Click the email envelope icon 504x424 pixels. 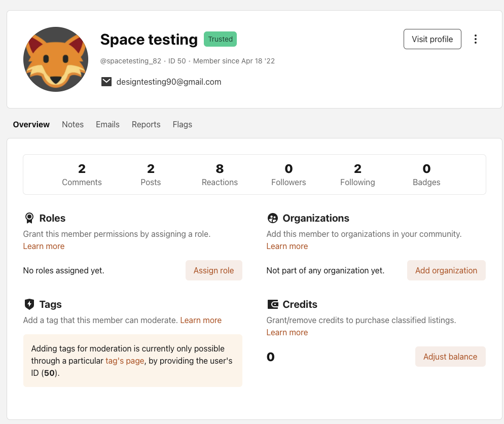pos(106,81)
